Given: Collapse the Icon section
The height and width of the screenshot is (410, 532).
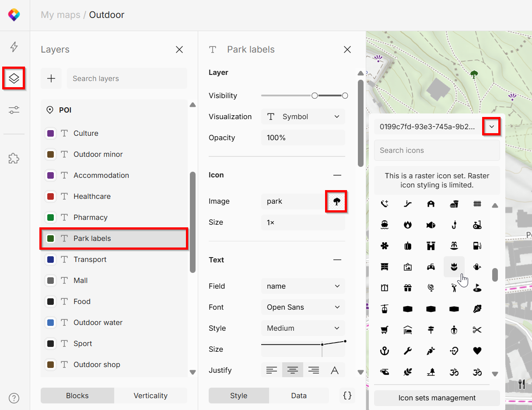Looking at the screenshot, I should 337,175.
